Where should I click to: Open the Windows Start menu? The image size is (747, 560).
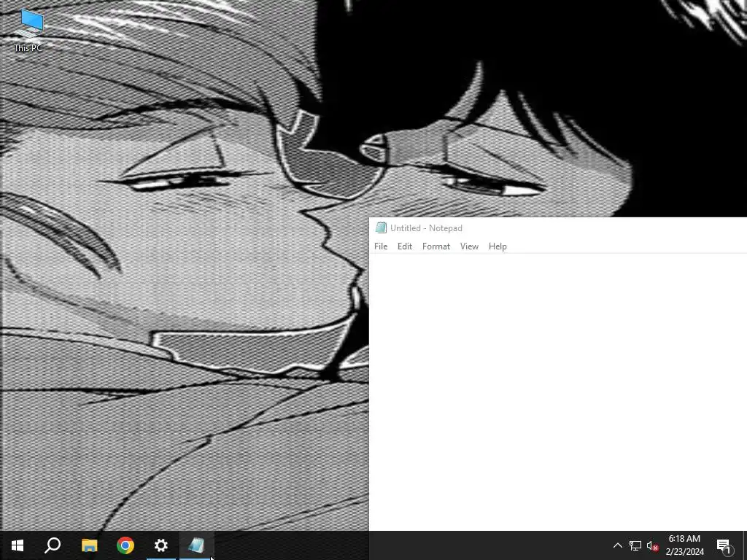18,545
